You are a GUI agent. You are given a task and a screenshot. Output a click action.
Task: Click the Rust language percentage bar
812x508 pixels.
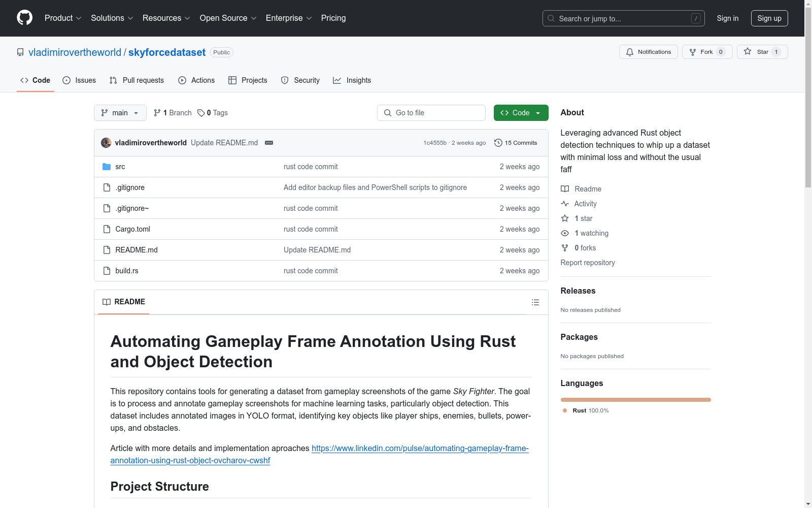pyautogui.click(x=636, y=400)
